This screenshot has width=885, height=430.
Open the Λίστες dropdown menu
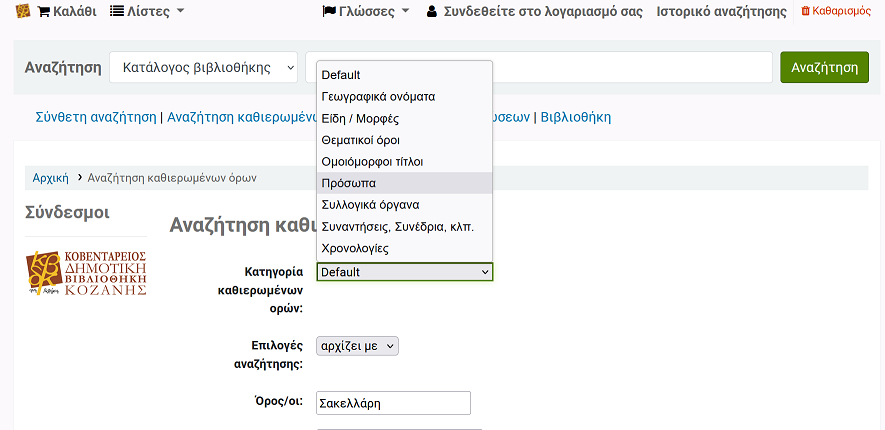147,11
